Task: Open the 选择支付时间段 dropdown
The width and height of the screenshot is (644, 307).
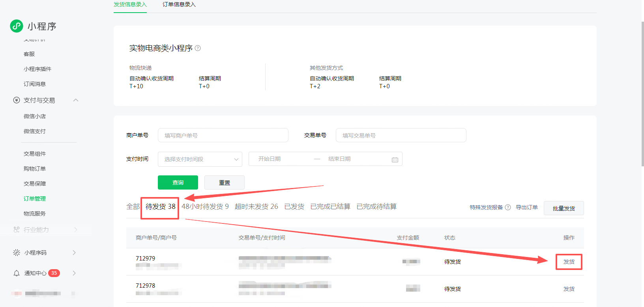Action: [x=200, y=159]
